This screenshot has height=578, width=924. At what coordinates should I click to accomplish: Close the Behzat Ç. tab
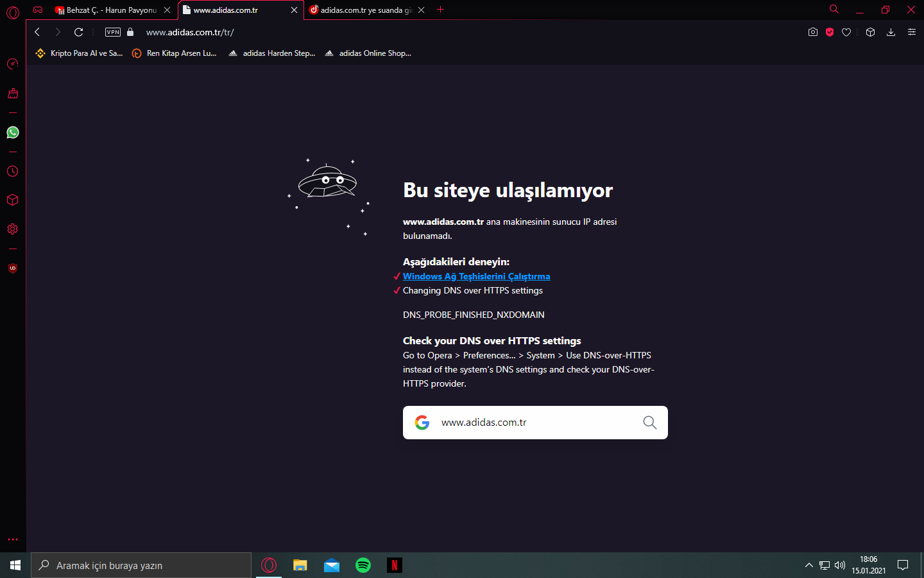167,10
